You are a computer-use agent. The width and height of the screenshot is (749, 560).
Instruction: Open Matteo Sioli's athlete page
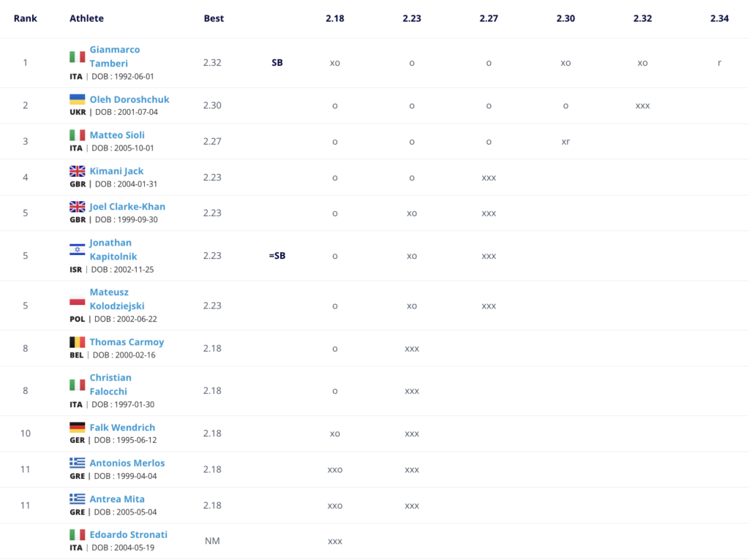coord(117,135)
